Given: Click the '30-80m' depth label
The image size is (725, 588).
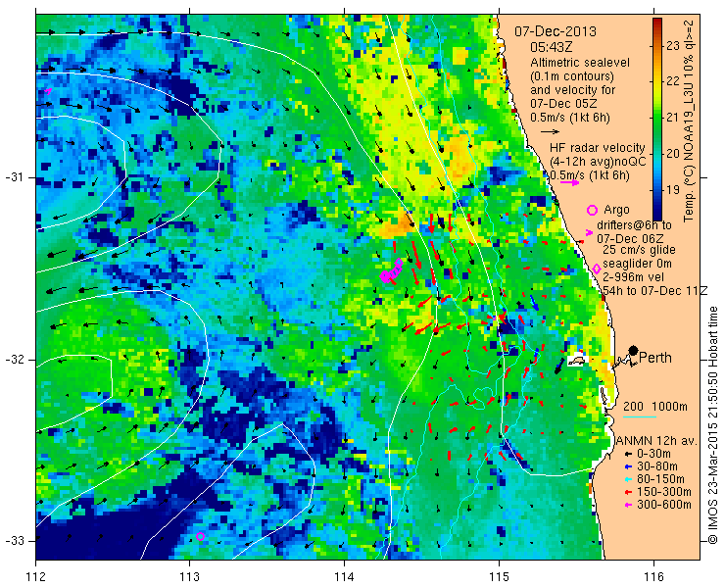Looking at the screenshot, I should point(657,466).
